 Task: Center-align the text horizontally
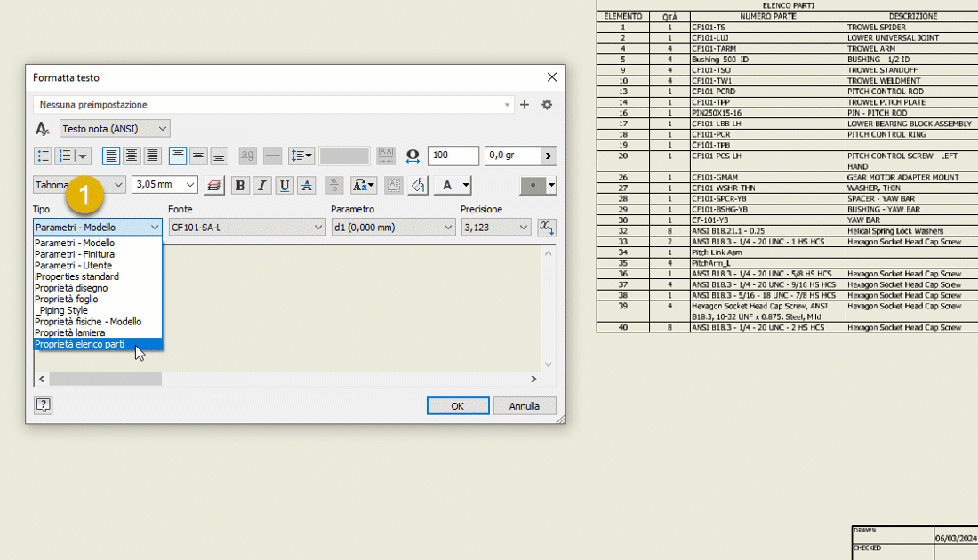[x=132, y=156]
